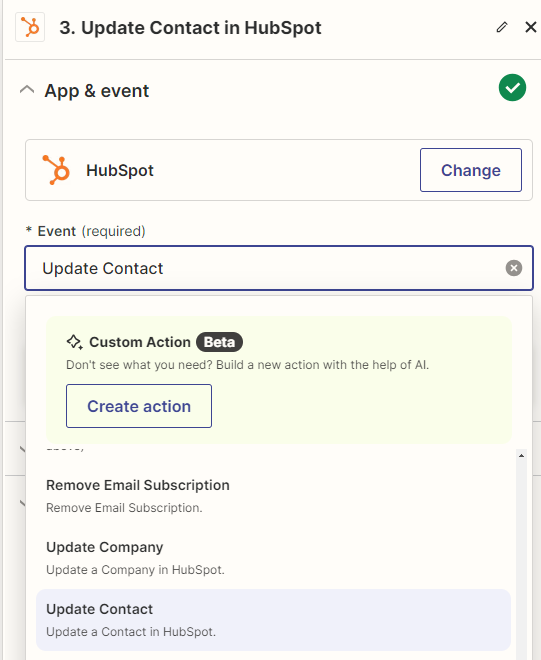Click the green checkmark status icon
541x660 pixels.
(x=512, y=88)
